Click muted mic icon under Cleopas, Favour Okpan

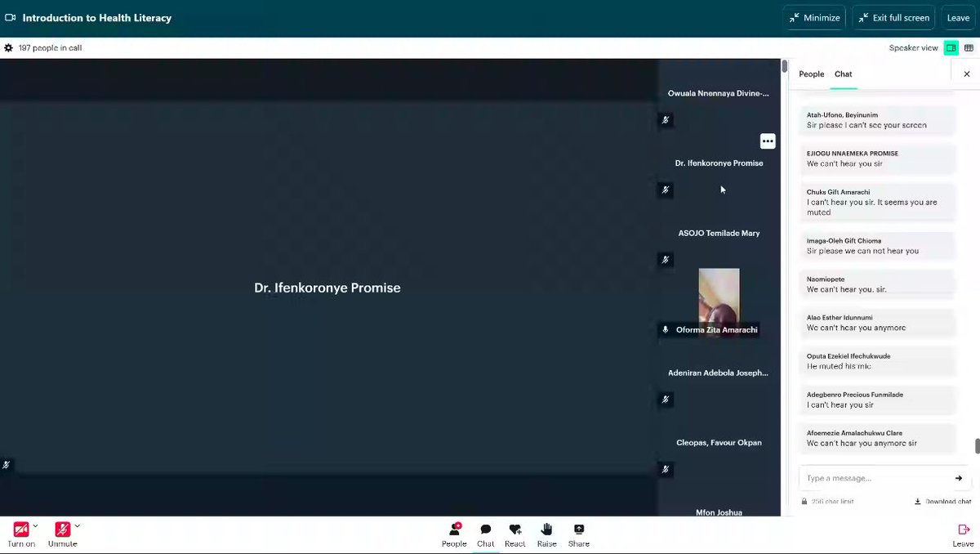(x=666, y=469)
